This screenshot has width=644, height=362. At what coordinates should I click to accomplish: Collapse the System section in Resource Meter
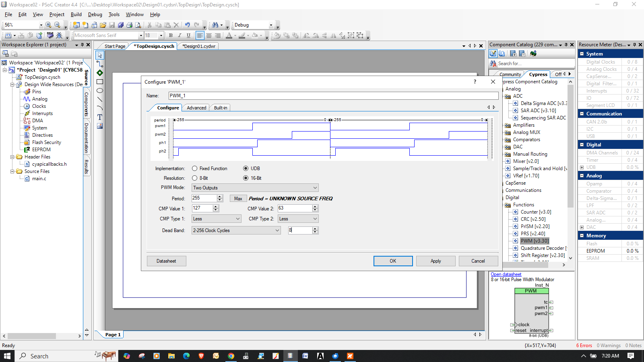pos(582,54)
